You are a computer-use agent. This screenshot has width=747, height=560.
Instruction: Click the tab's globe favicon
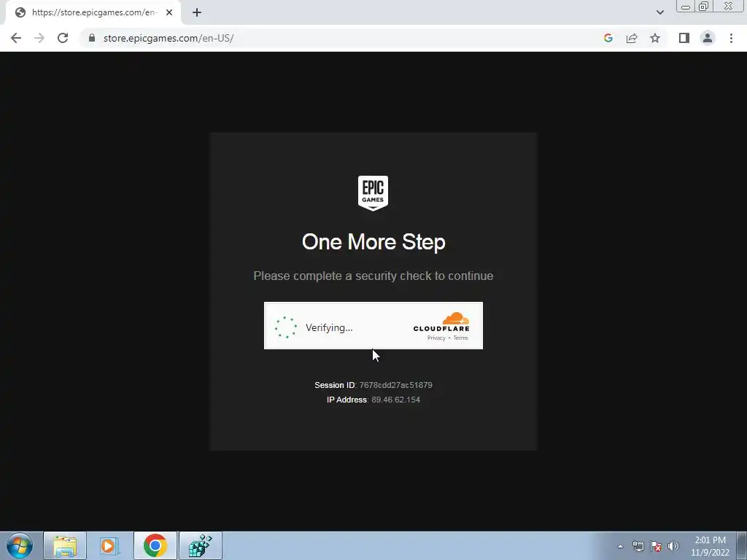pyautogui.click(x=20, y=12)
